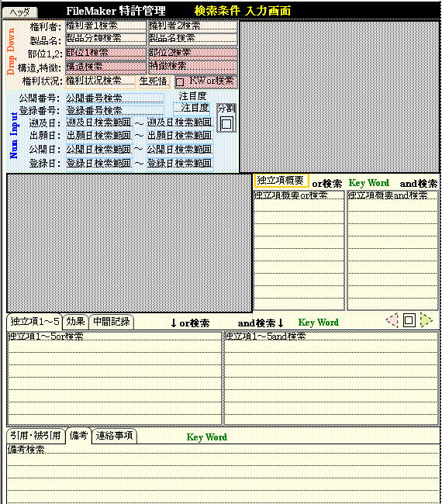Image resolution: width=442 pixels, height=504 pixels.
Task: Click the 公開番号検索 input field
Action: tap(115, 98)
